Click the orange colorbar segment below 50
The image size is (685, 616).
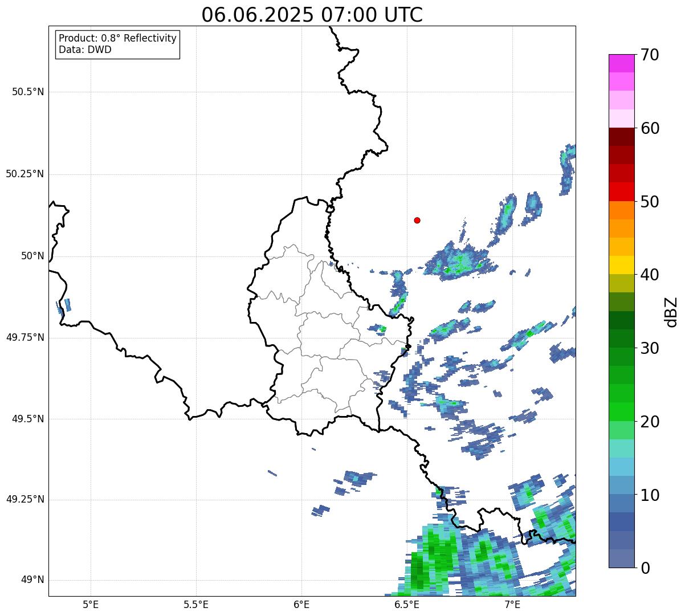(621, 210)
